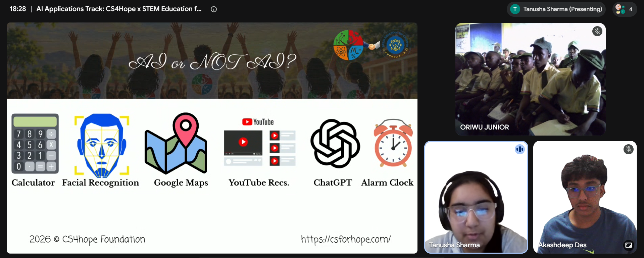Select Akashdeep Das's video tile
Screen dimensions: 644x258
click(x=585, y=197)
